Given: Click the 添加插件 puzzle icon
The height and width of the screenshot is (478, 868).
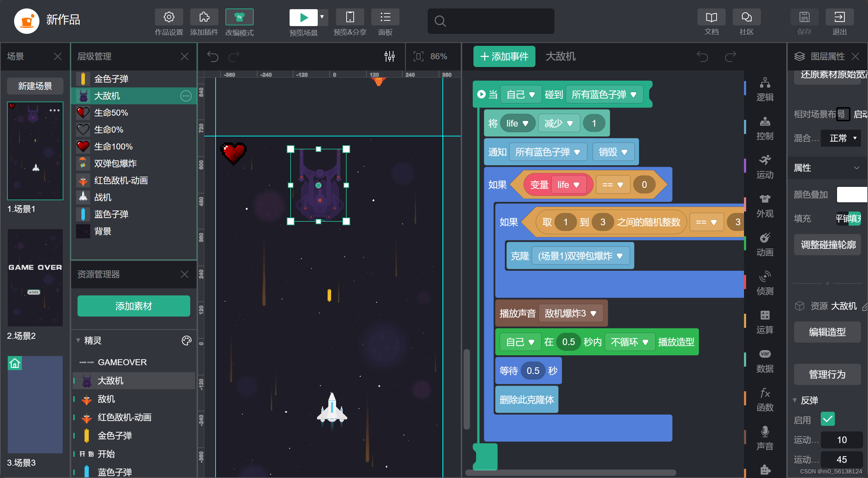Looking at the screenshot, I should 204,17.
